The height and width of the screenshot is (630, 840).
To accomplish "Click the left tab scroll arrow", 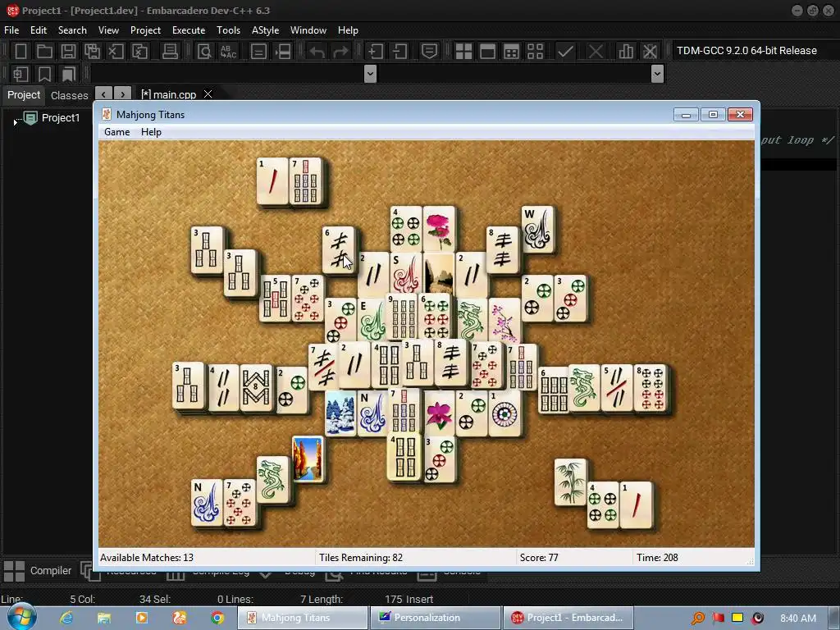I will pyautogui.click(x=103, y=94).
